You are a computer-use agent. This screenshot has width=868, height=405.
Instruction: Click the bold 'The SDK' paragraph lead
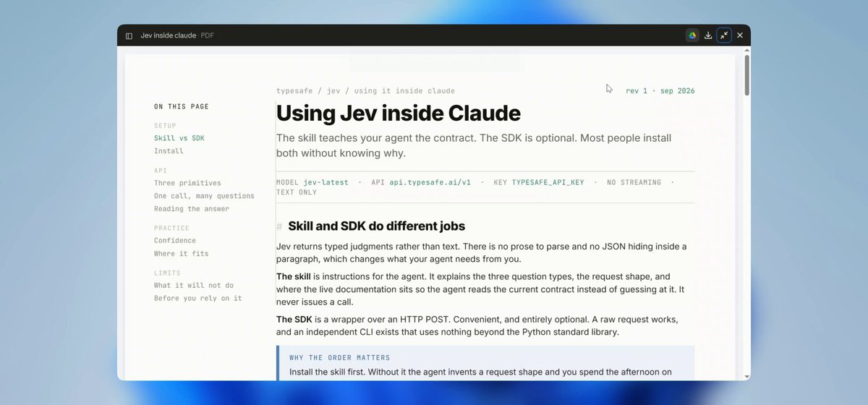[x=294, y=319]
